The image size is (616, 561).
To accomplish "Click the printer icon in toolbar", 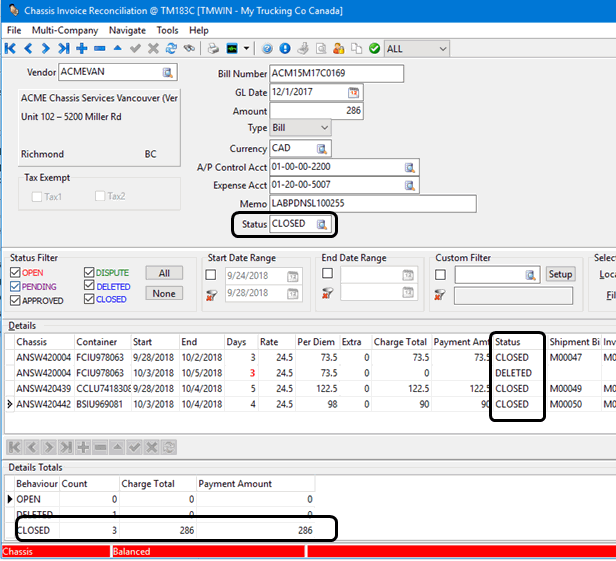I will [x=213, y=48].
